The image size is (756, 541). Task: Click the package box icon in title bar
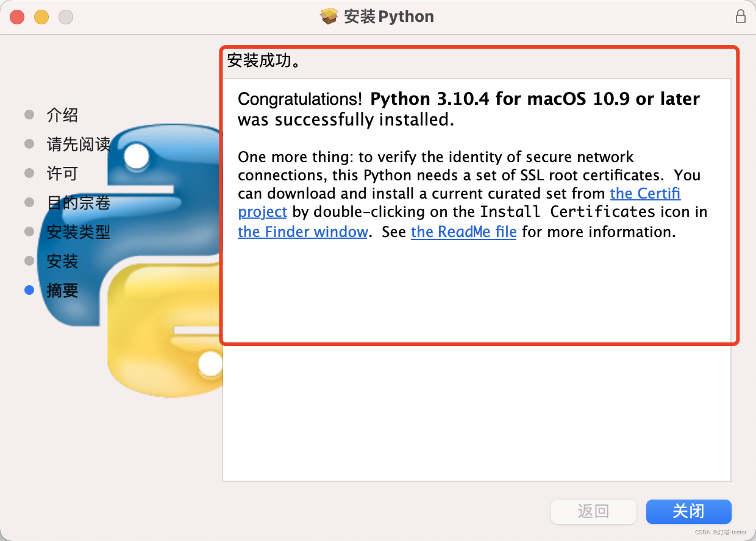pos(329,16)
